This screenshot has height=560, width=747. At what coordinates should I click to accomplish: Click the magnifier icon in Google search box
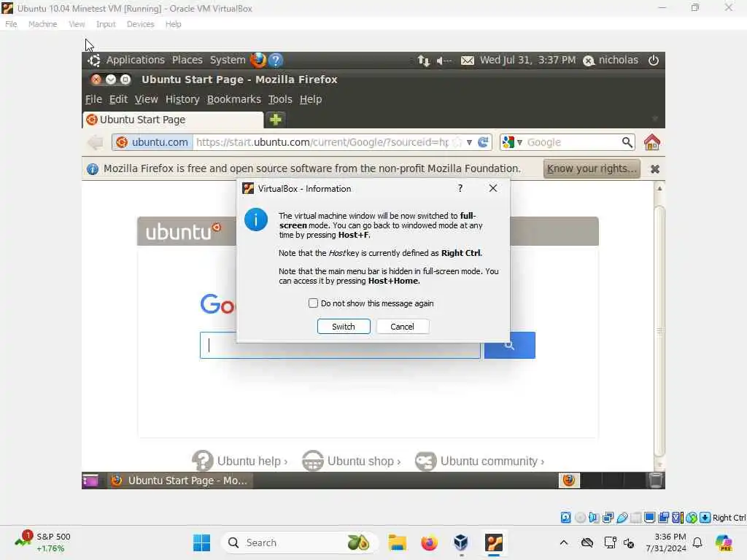(627, 142)
